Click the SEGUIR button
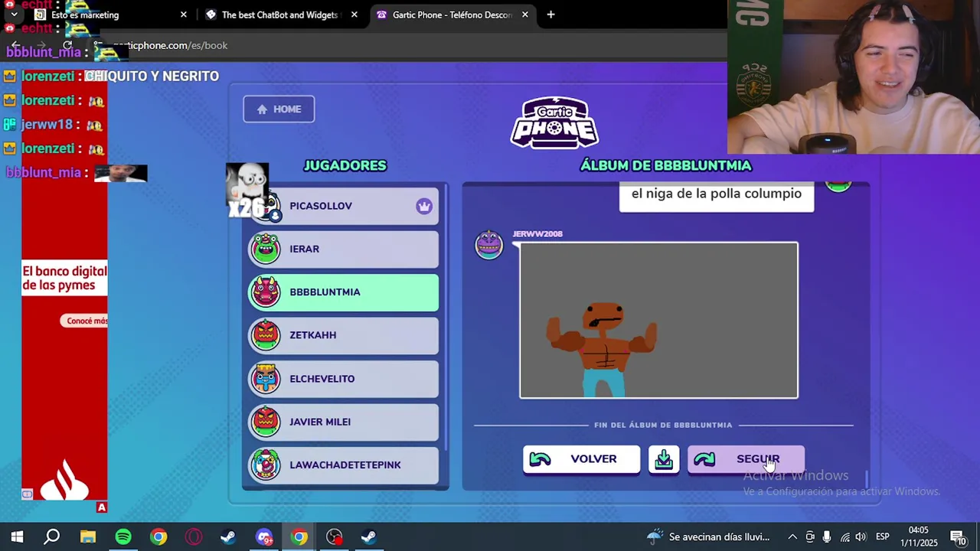This screenshot has width=980, height=551. click(x=746, y=459)
